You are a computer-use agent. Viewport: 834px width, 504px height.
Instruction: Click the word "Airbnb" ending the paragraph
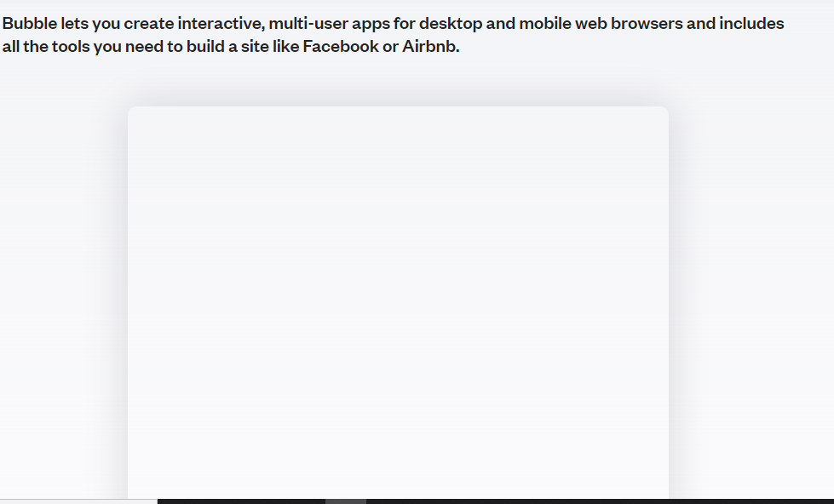(x=429, y=46)
